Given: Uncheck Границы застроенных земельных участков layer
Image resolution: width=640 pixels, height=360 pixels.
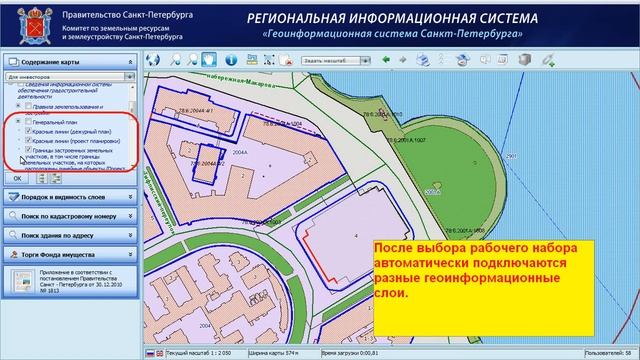Looking at the screenshot, I should point(28,150).
